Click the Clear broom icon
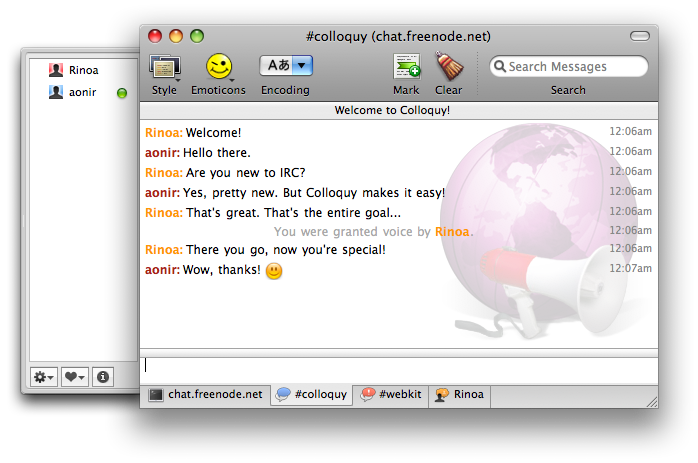The height and width of the screenshot is (463, 698). coord(449,66)
